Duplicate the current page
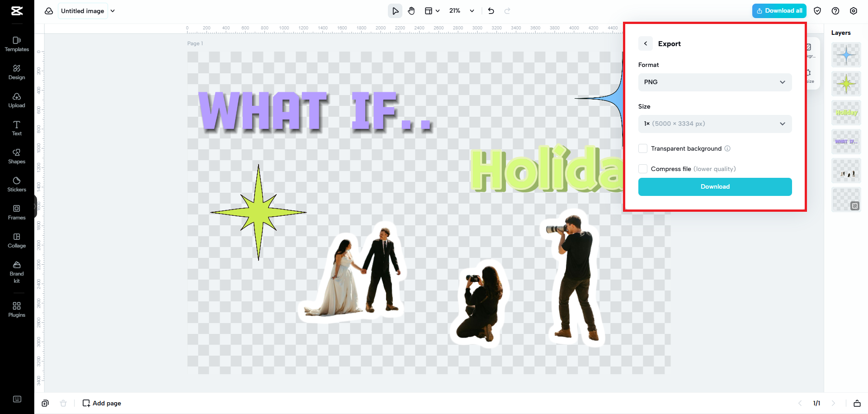868x414 pixels. [45, 403]
